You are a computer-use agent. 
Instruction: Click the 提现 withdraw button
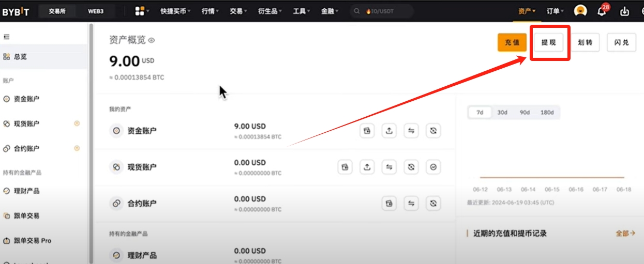point(549,42)
